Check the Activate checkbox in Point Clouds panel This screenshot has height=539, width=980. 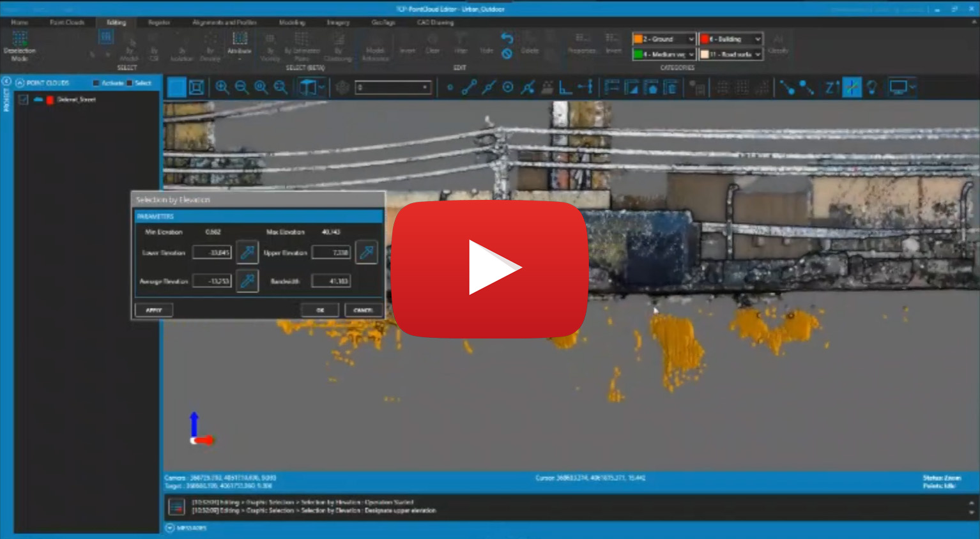(x=96, y=83)
